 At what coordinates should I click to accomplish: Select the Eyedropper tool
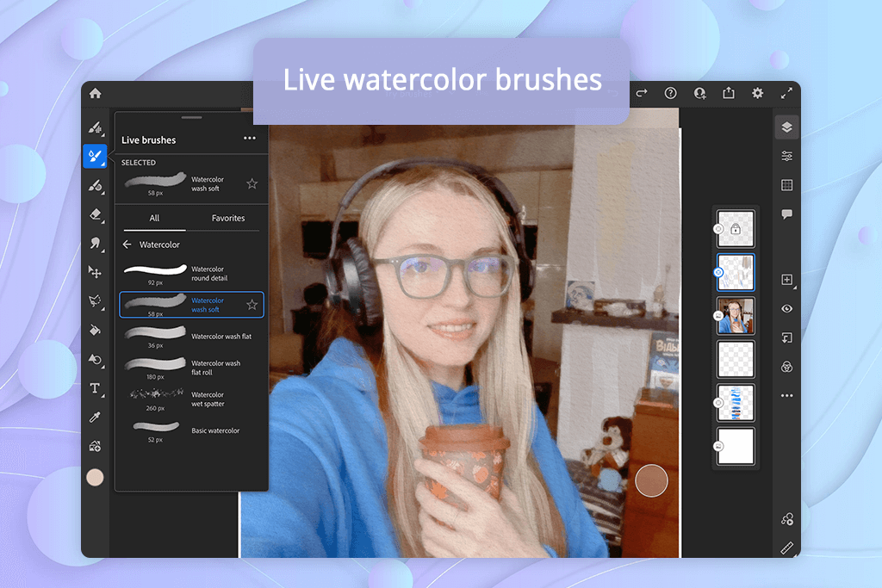(95, 417)
